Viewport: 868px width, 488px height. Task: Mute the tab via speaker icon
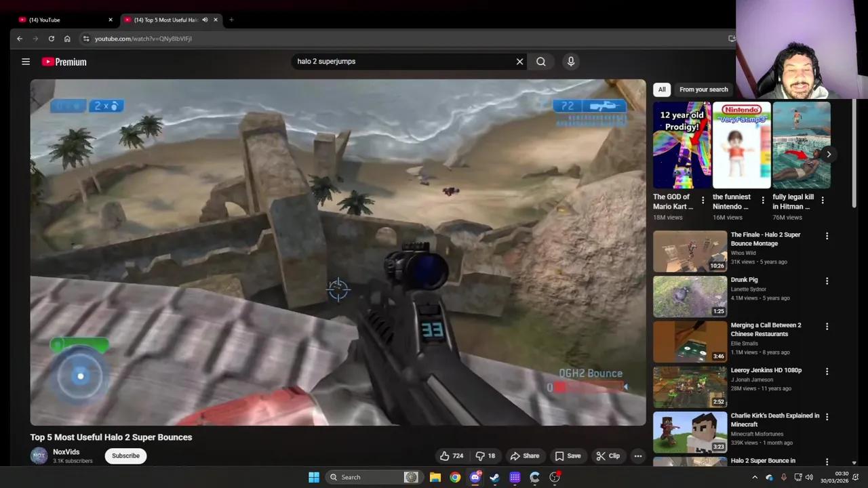205,20
